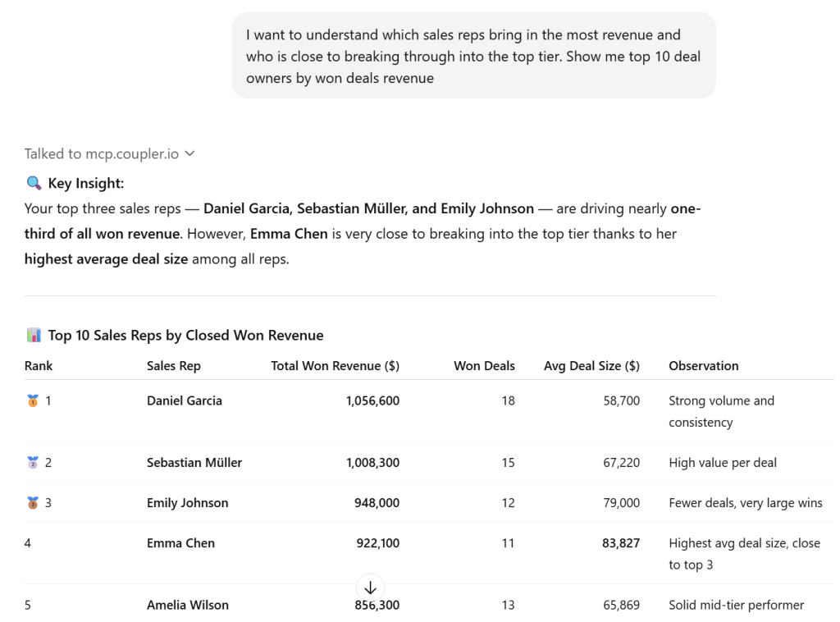Click the magnifying glass icon beside Key Insight
The image size is (840, 622).
click(x=34, y=184)
